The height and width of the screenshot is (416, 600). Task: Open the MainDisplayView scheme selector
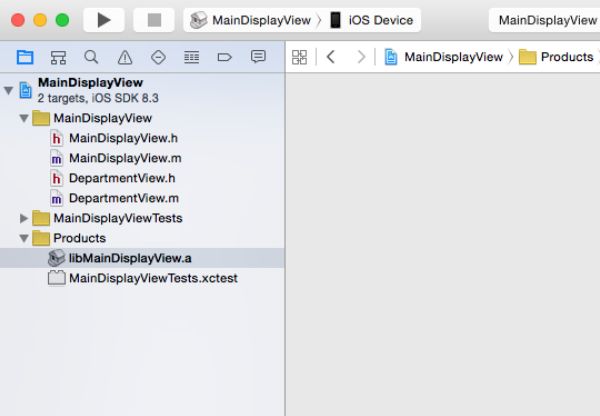point(251,20)
